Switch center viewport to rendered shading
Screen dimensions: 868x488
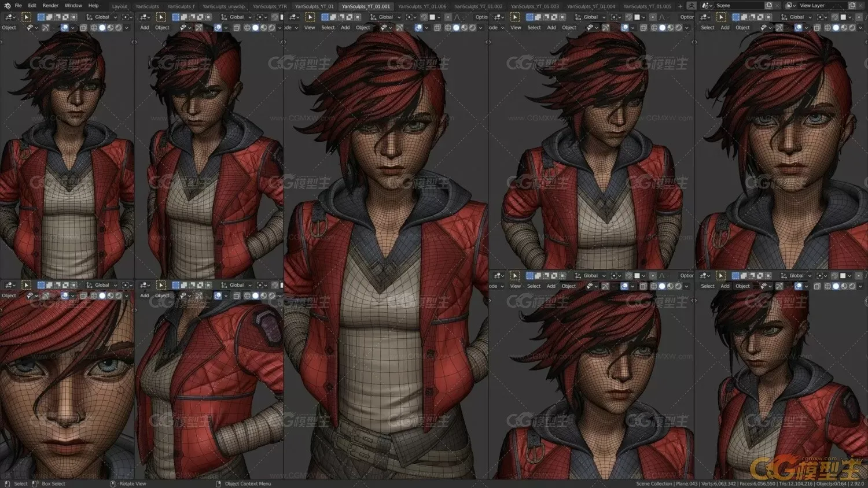click(473, 27)
